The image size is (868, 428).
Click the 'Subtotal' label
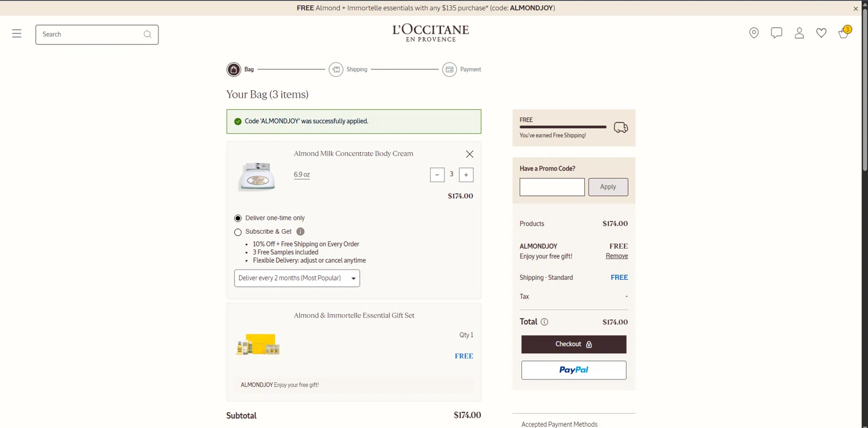pyautogui.click(x=241, y=416)
